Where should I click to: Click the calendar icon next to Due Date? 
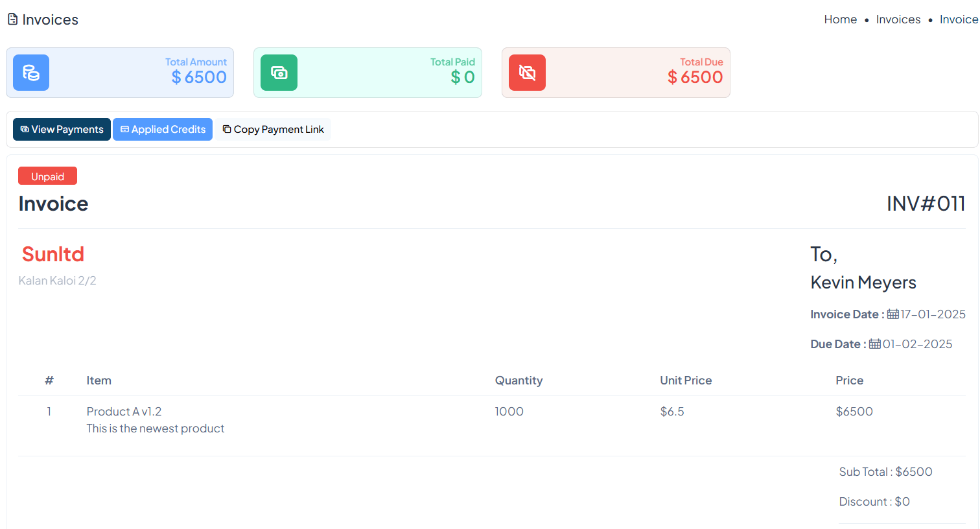(x=874, y=344)
